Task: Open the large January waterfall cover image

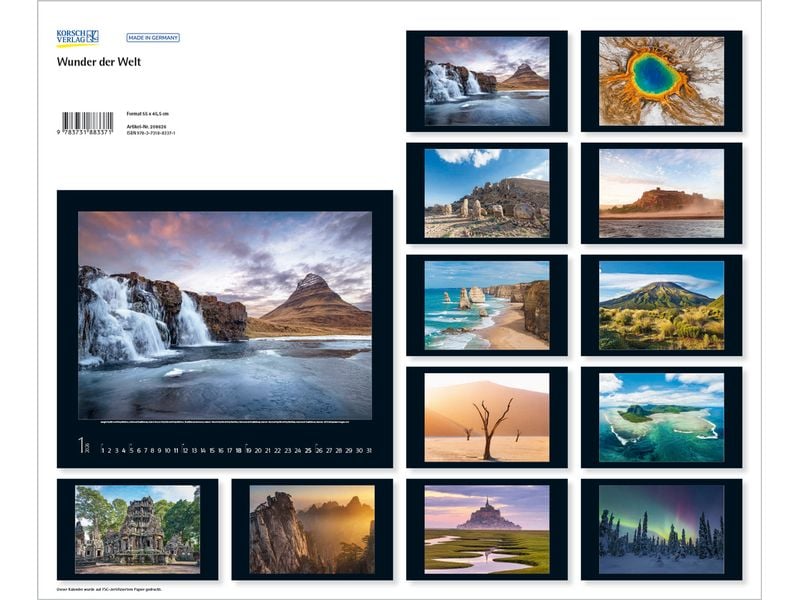Action: pos(225,315)
